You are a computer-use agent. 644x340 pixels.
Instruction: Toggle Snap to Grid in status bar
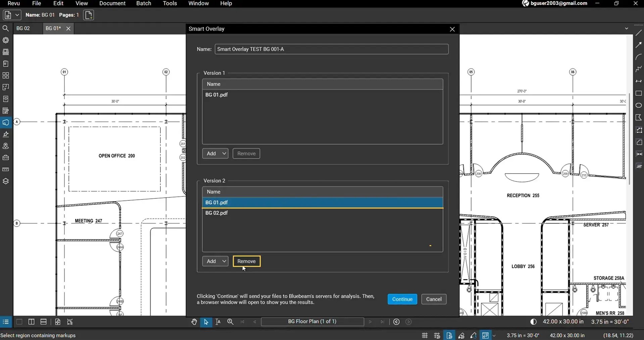(x=437, y=335)
